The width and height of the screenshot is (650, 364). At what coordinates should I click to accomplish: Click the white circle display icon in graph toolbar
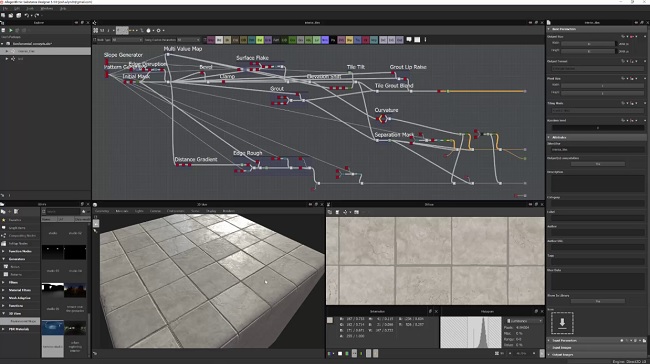tap(148, 30)
